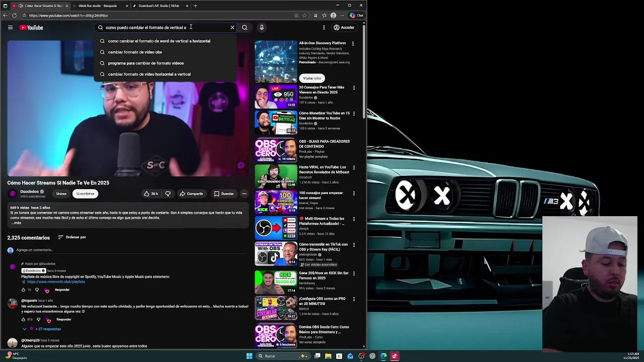Click the YouTube search magnifier button
The image size is (644, 362).
pyautogui.click(x=245, y=28)
